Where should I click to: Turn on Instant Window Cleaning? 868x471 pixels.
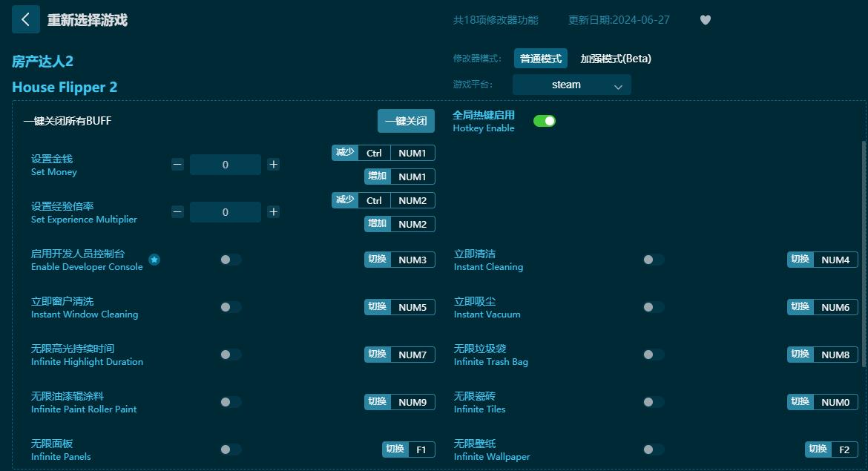230,307
